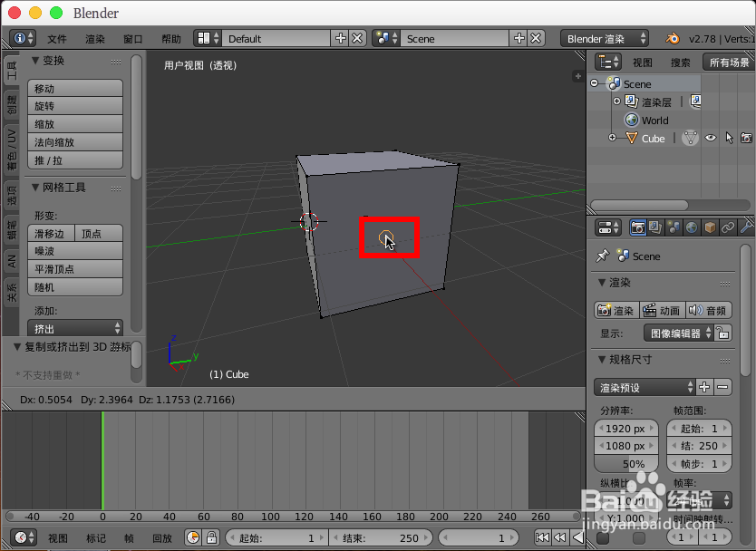Toggle Cube renderability camera in outliner

point(746,139)
